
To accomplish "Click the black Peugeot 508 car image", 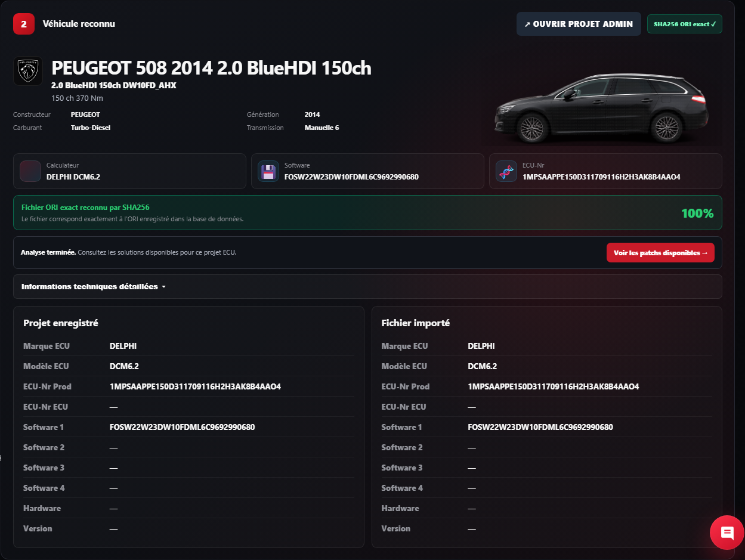I will pos(601,107).
